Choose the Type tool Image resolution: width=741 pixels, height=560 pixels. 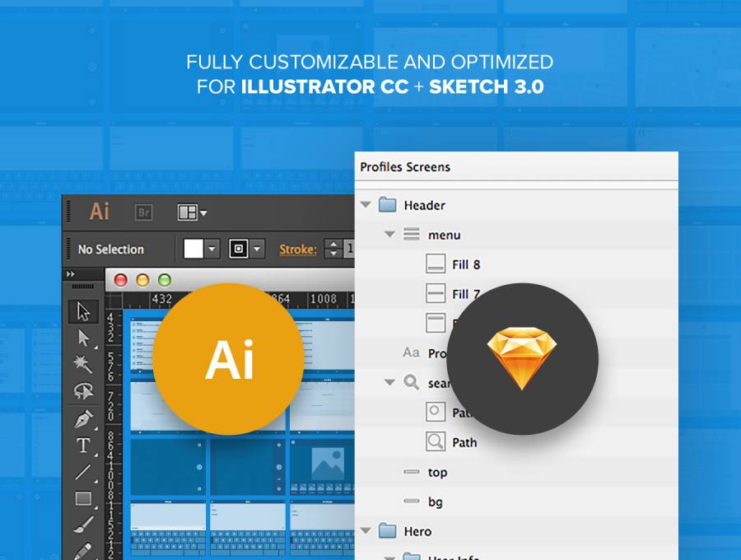pyautogui.click(x=83, y=446)
